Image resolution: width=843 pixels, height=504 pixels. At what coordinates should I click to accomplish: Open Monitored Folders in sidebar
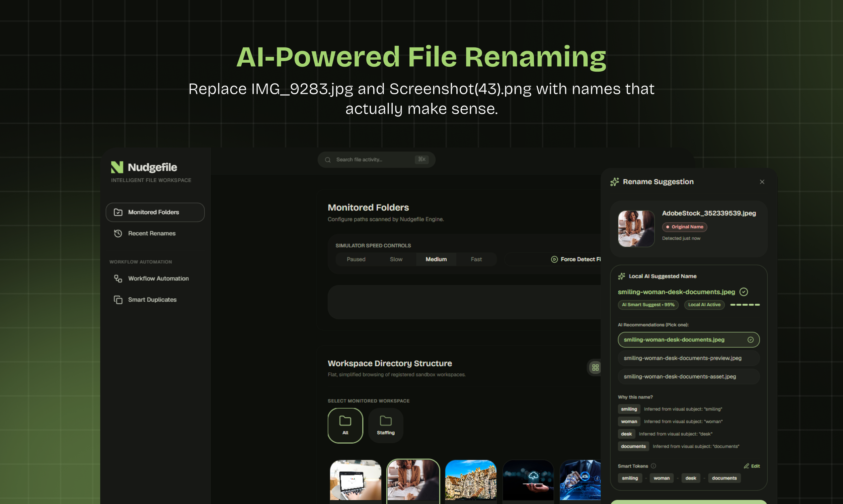(155, 212)
